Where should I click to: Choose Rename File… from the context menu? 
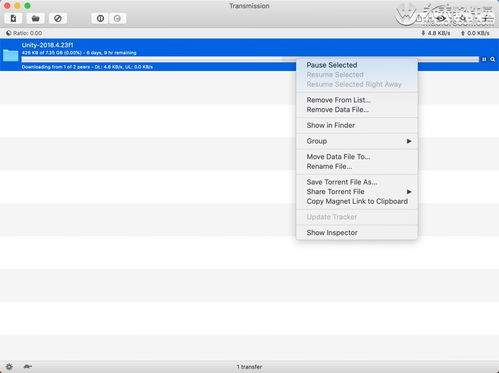click(357, 166)
